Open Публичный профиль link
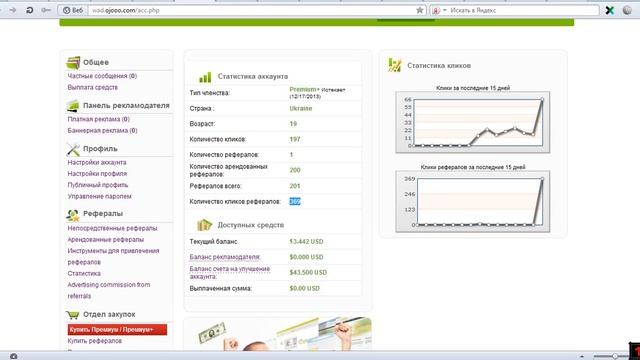The image size is (640, 360). point(98,185)
